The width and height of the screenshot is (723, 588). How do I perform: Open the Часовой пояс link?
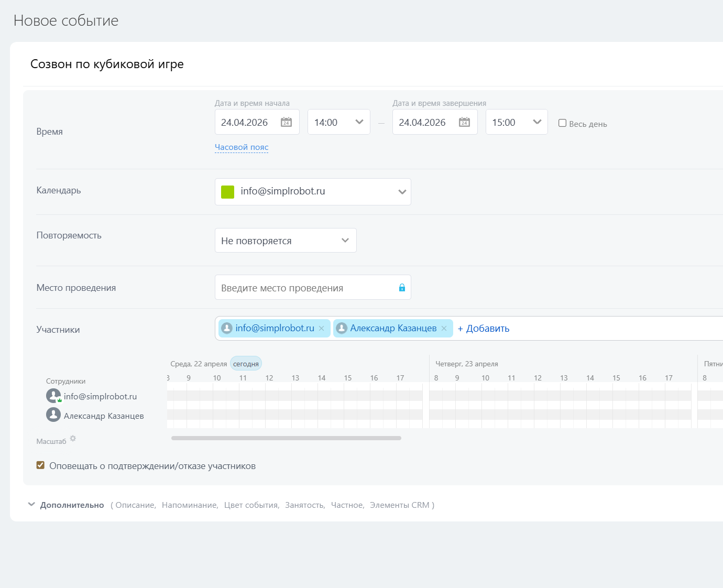point(242,147)
